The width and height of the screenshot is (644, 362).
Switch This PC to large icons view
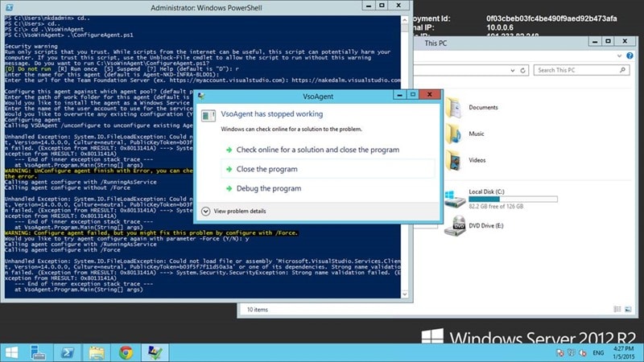[x=628, y=309]
